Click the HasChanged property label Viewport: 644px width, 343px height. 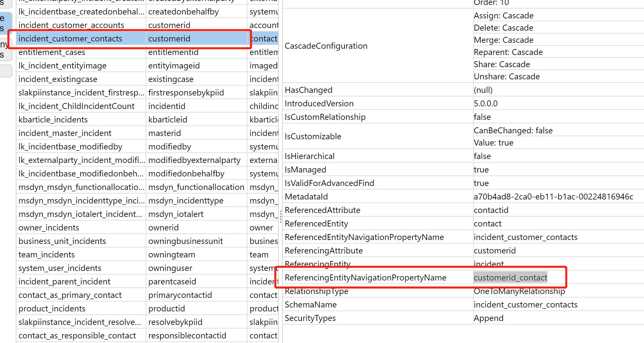coord(308,90)
